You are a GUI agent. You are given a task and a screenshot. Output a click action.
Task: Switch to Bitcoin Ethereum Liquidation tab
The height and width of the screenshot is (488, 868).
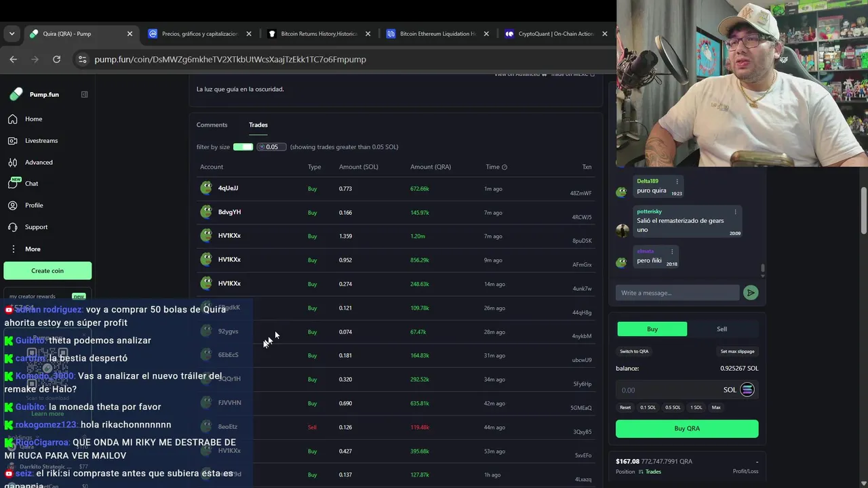click(x=437, y=34)
